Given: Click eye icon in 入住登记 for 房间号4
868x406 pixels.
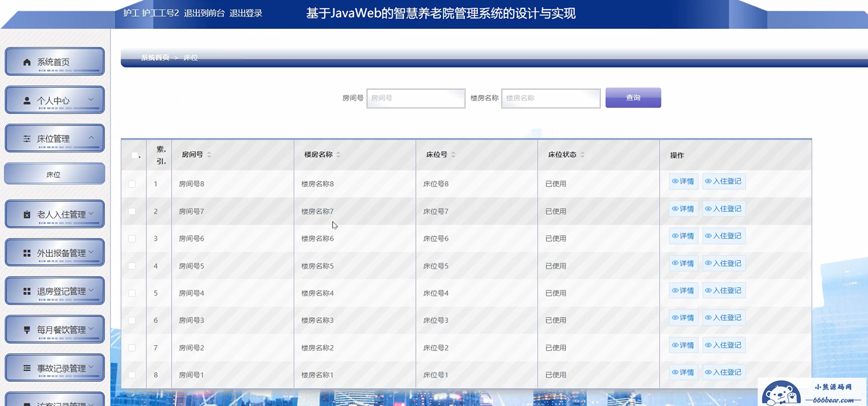Looking at the screenshot, I should (x=708, y=290).
